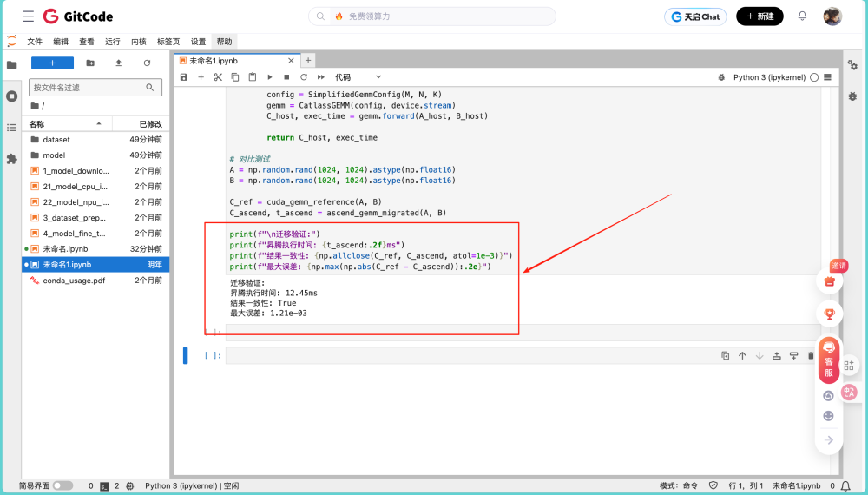Open the 运行 run menu
The height and width of the screenshot is (495, 868).
[x=112, y=42]
